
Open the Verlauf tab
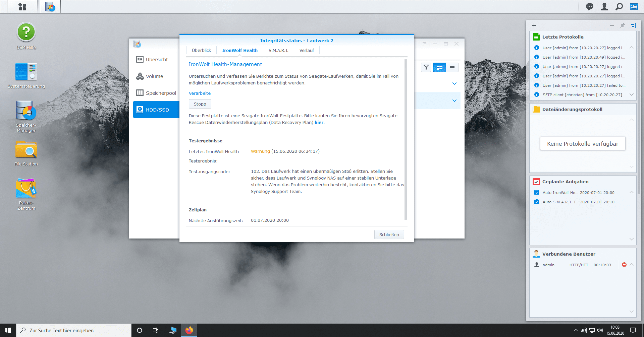pyautogui.click(x=307, y=50)
